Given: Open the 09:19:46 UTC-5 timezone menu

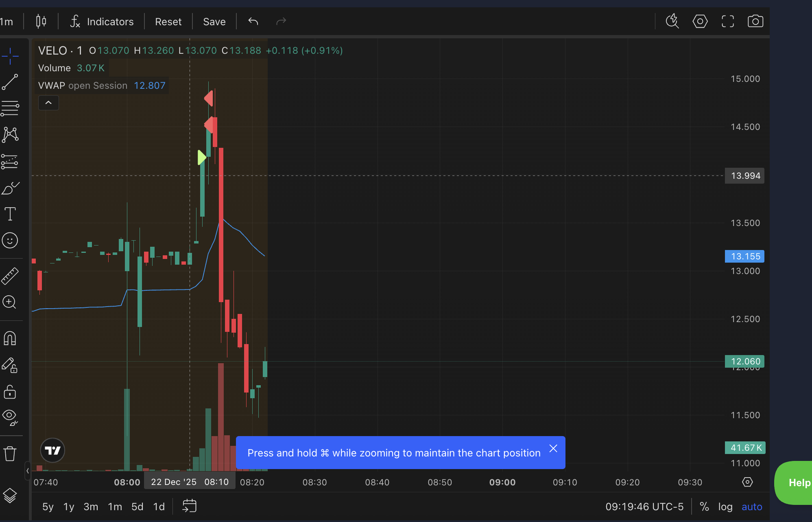Looking at the screenshot, I should pos(644,507).
